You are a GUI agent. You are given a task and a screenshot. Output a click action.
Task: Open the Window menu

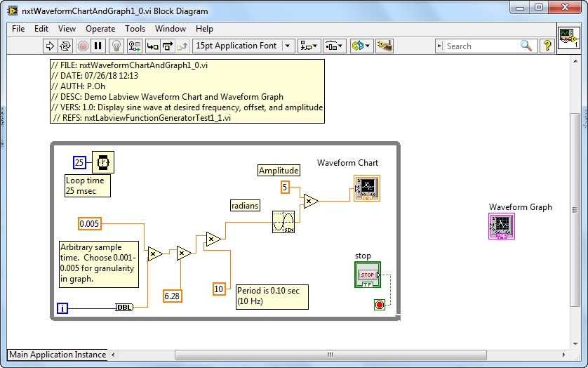(x=171, y=29)
